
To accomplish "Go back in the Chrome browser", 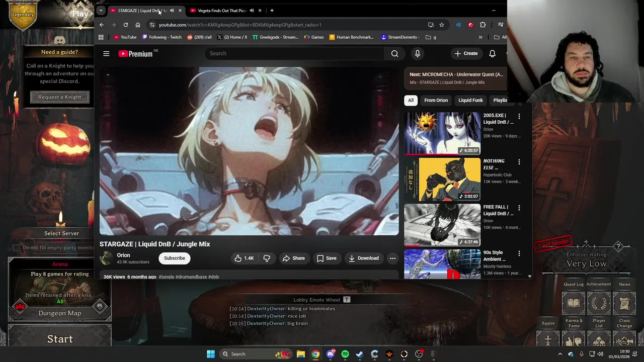I will tap(102, 25).
